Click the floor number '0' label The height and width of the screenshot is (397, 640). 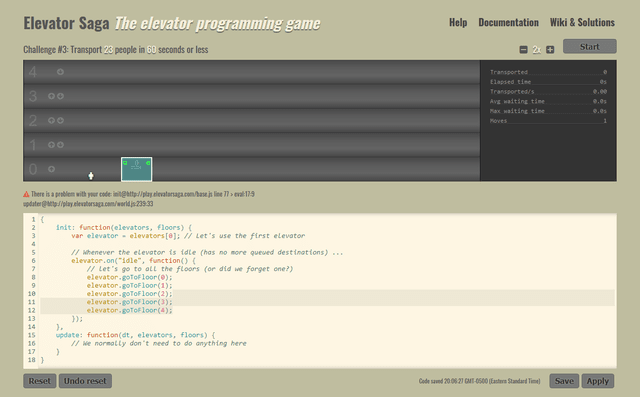33,169
